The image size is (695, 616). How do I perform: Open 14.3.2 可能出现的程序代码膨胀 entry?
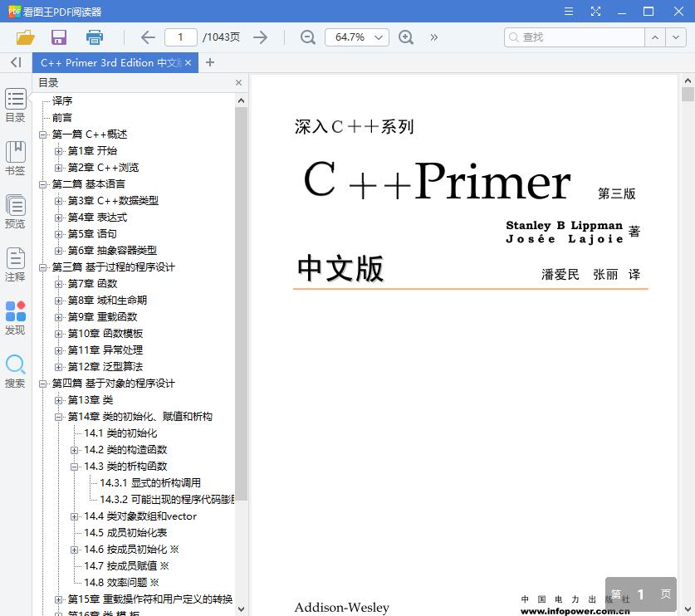tap(167, 500)
